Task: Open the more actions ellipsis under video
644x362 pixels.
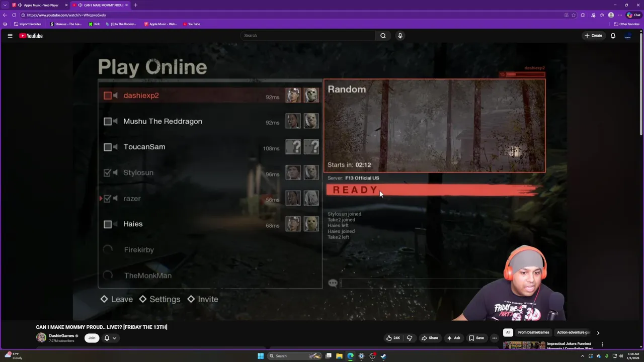Action: pyautogui.click(x=494, y=338)
